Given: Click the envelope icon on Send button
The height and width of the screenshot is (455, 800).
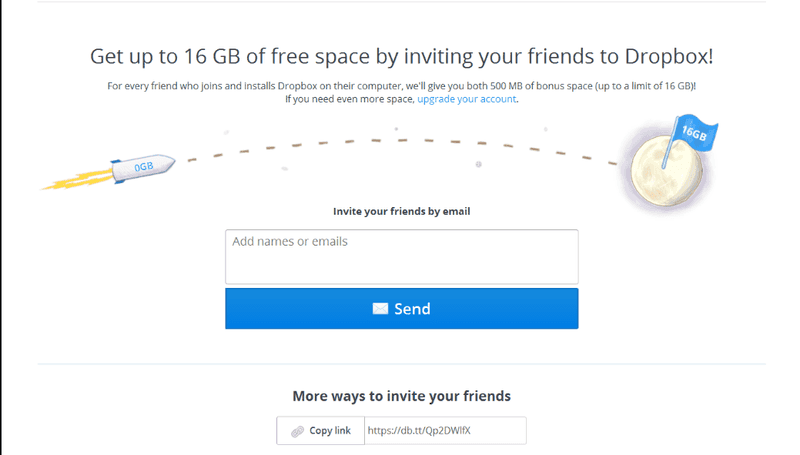Looking at the screenshot, I should click(x=380, y=309).
